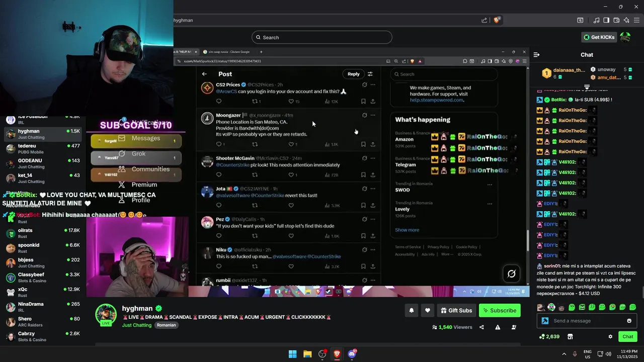Open chat settings gear icon
The image size is (644, 362).
[610, 336]
